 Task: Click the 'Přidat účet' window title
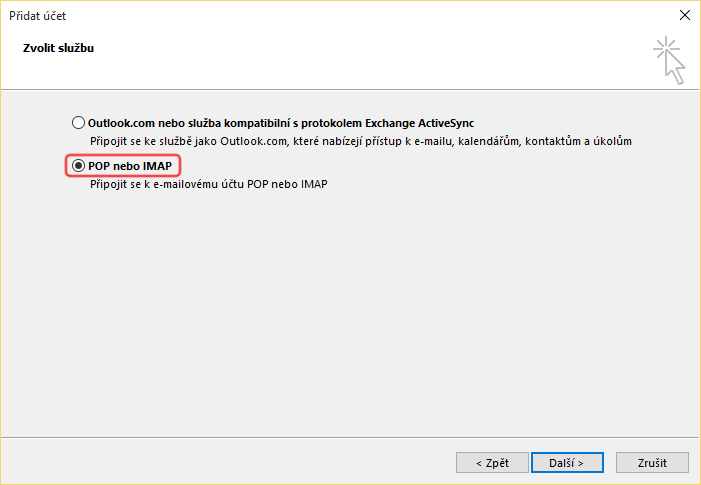(39, 16)
